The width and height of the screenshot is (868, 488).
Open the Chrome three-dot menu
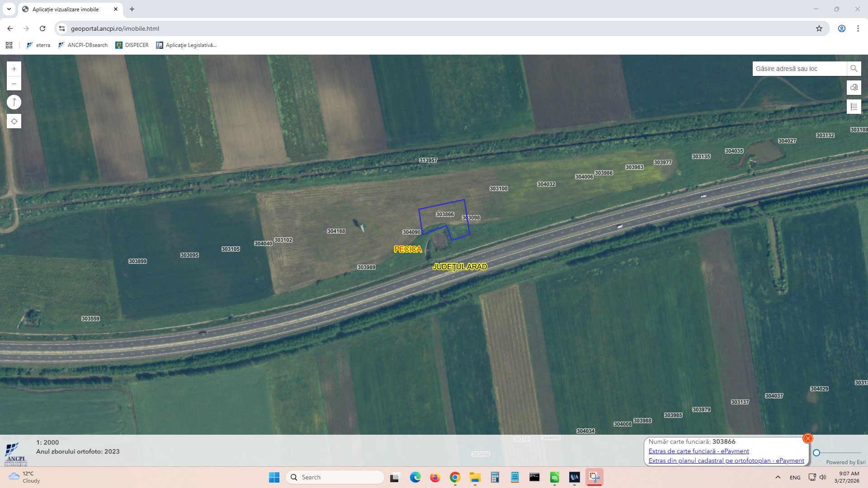(858, 28)
